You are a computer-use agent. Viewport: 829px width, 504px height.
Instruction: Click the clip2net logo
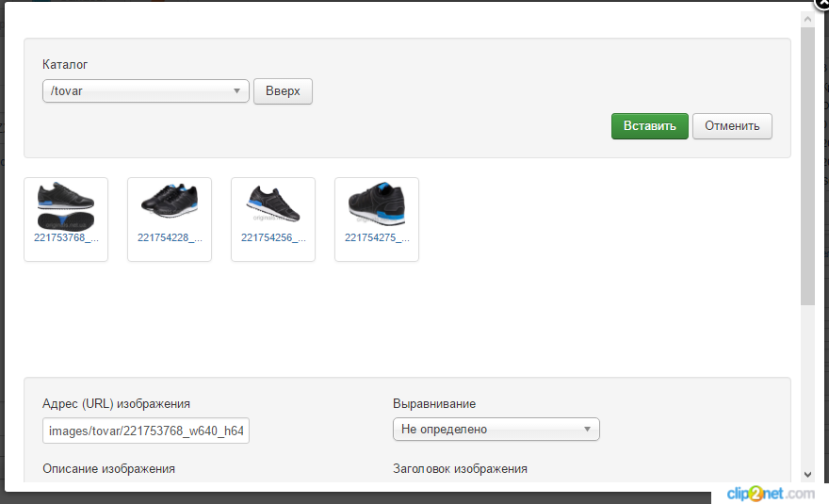coord(770,494)
